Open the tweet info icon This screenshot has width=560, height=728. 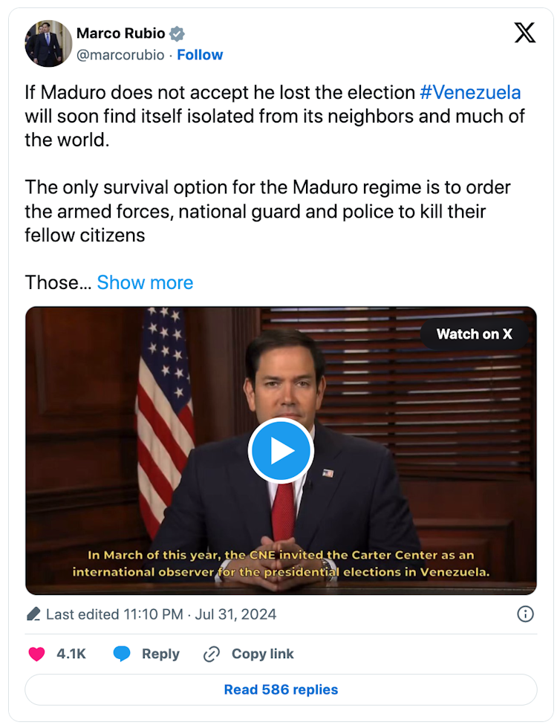pyautogui.click(x=524, y=614)
